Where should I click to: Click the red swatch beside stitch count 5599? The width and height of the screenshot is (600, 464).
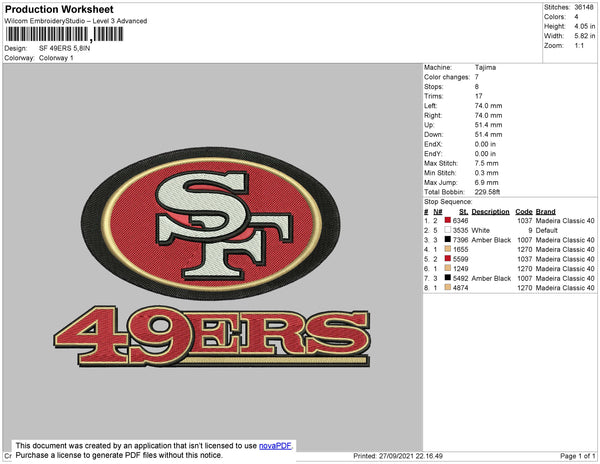[447, 259]
